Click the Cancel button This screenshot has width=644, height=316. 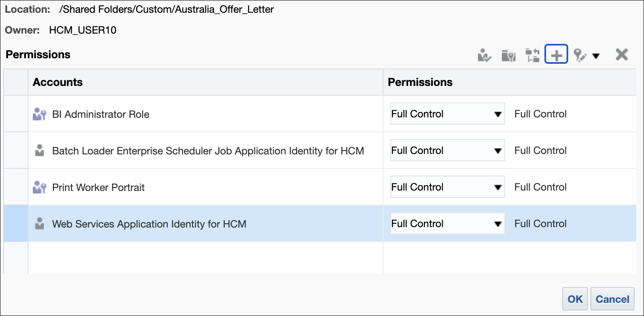[613, 299]
